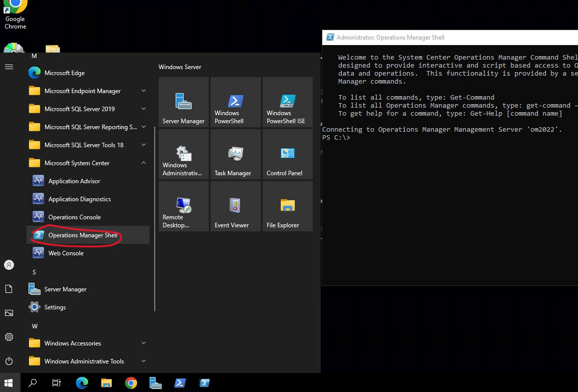Screen dimensions: 578x392
Task: Launch Chrome from the taskbar
Action: point(131,383)
